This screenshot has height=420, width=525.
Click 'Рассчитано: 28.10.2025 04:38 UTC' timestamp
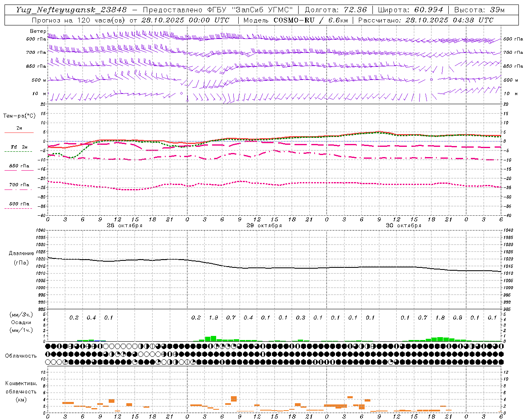click(x=426, y=20)
